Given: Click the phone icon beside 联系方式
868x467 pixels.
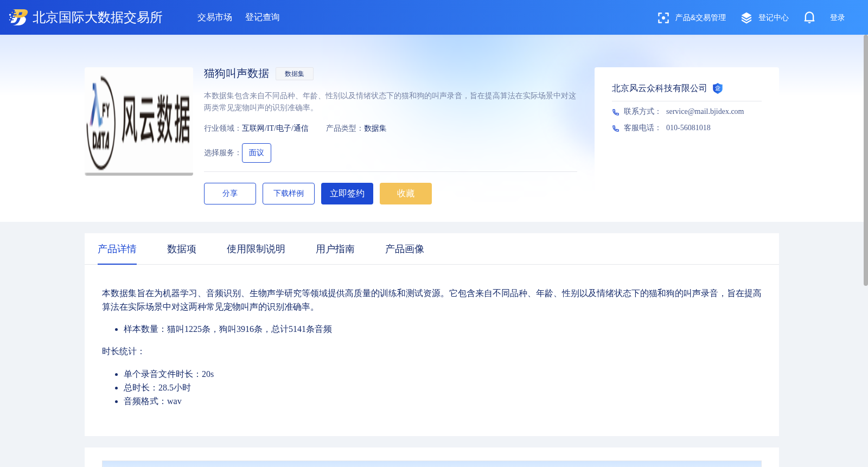Looking at the screenshot, I should click(616, 112).
